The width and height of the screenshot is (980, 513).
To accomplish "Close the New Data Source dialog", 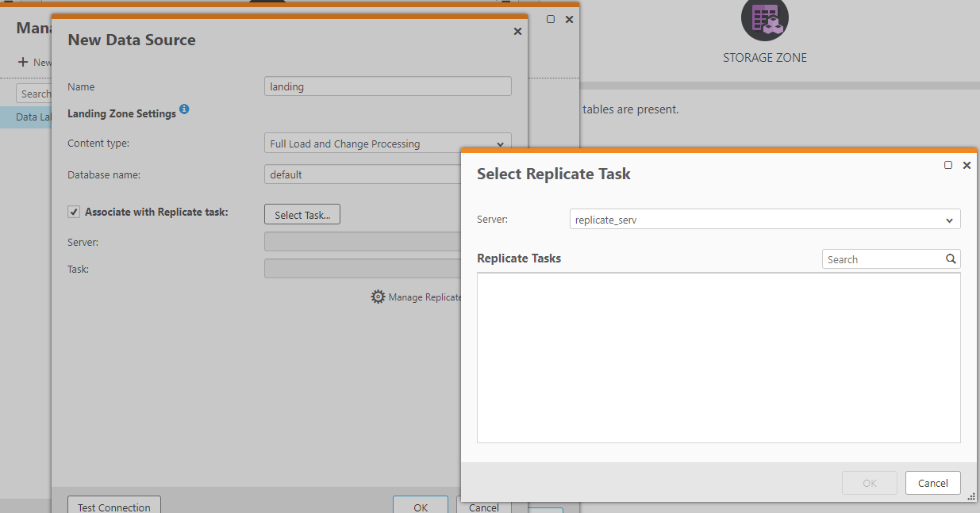I will click(517, 31).
